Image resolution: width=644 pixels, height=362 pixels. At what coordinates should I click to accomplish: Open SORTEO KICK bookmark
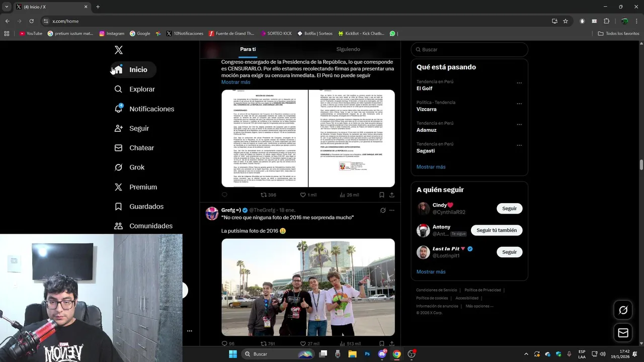(x=276, y=34)
